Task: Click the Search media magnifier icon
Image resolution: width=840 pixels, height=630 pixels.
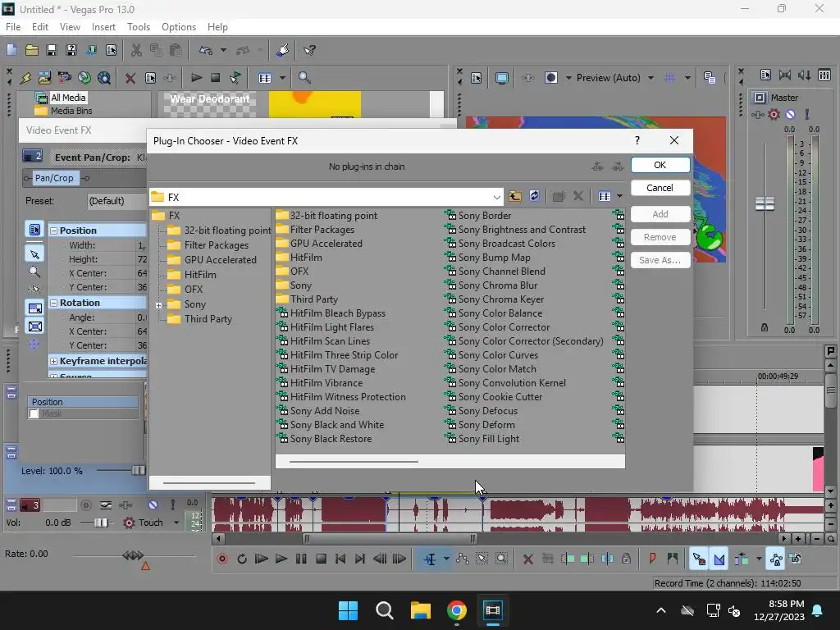Action: click(304, 78)
